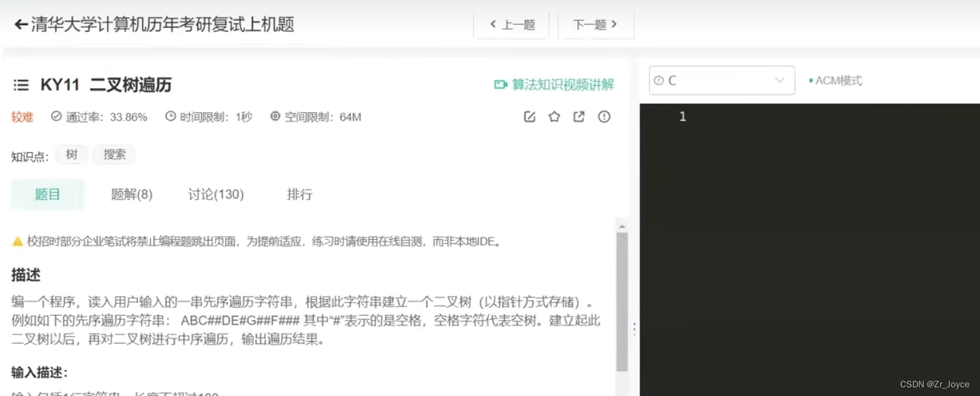
Task: Switch to the 讨论(130) tab
Action: (216, 195)
